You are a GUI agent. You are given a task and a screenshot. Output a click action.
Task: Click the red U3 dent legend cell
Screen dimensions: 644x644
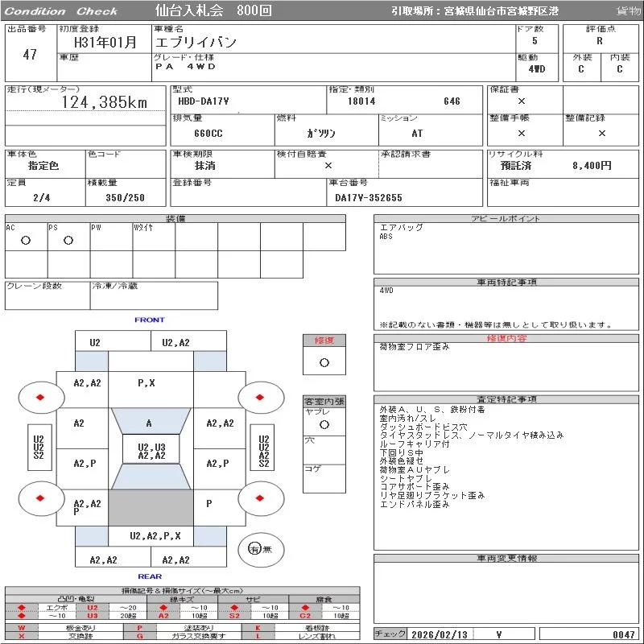pos(93,617)
